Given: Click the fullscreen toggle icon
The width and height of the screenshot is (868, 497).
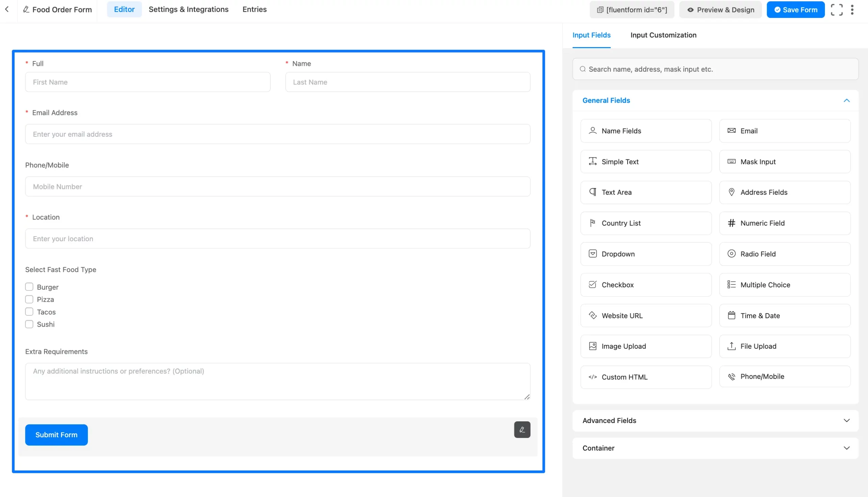Looking at the screenshot, I should pyautogui.click(x=836, y=10).
